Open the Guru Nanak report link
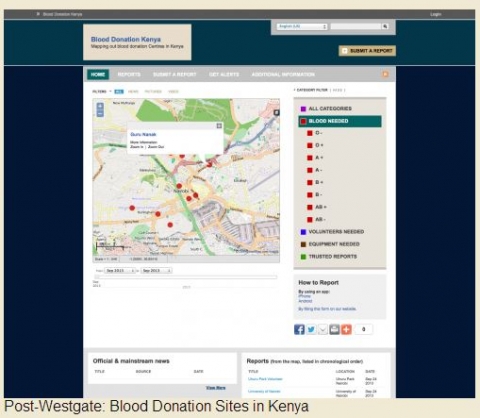This screenshot has height=418, width=480. click(143, 134)
